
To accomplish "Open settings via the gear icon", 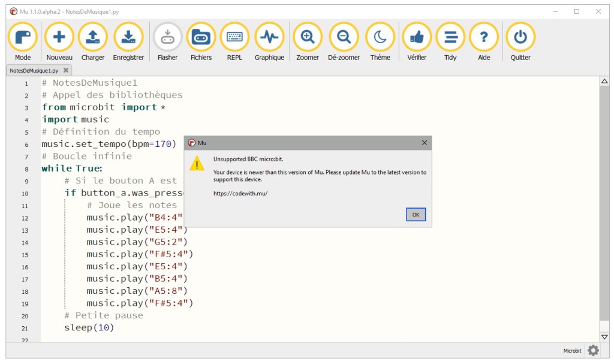I will [593, 351].
